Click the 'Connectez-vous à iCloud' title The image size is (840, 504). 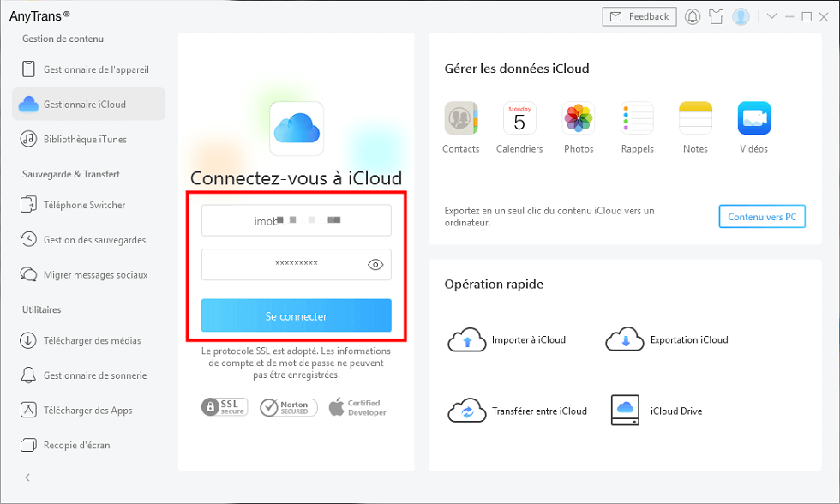pyautogui.click(x=297, y=177)
